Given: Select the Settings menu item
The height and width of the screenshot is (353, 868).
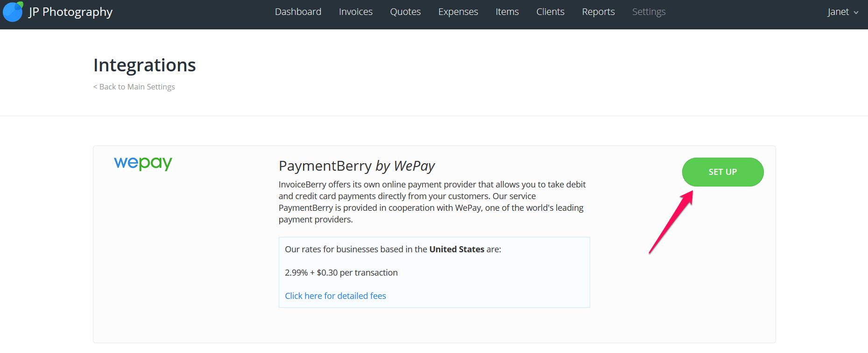Looking at the screenshot, I should tap(649, 12).
